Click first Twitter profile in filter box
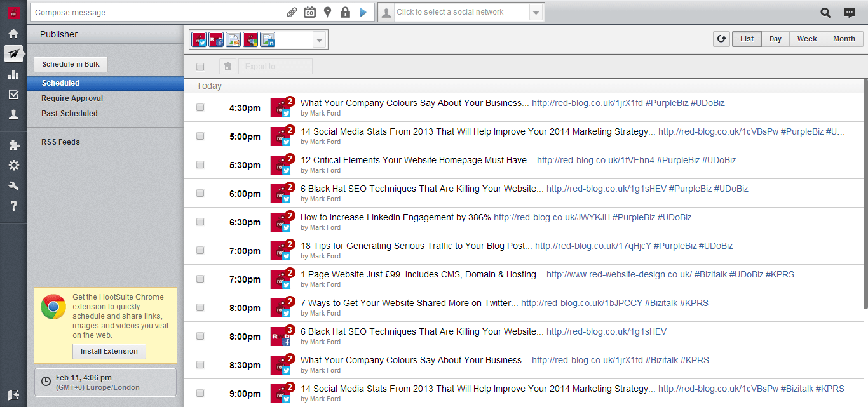This screenshot has height=407, width=868. pos(199,39)
